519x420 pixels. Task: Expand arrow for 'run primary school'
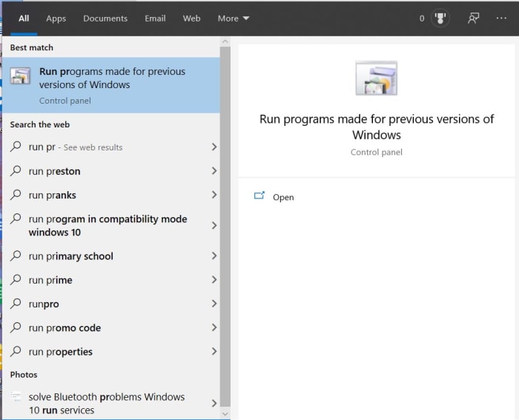tap(214, 256)
